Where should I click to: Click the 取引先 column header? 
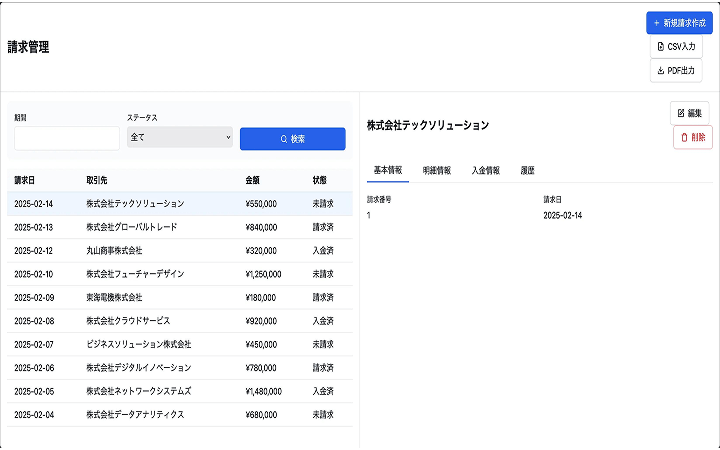pyautogui.click(x=96, y=180)
